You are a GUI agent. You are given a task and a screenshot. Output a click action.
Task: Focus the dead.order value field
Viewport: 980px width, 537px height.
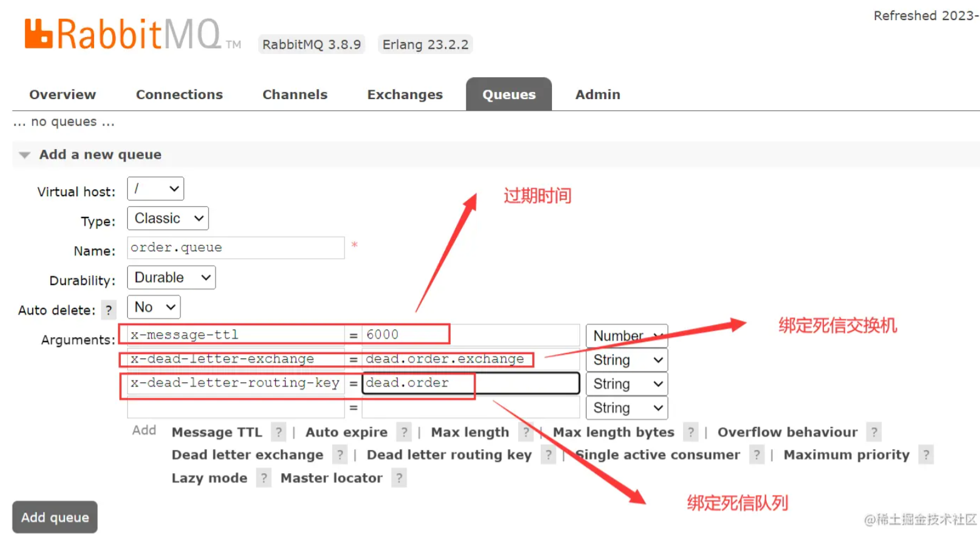[x=471, y=383]
